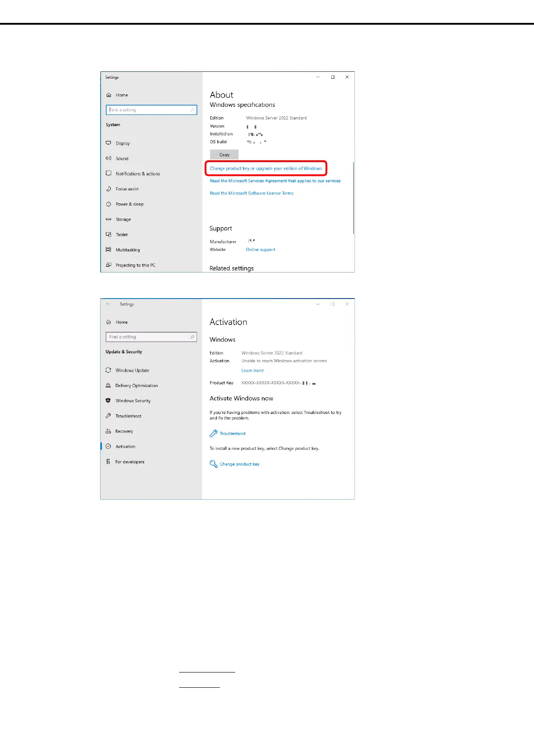Select the Multitasking icon
The height and width of the screenshot is (756, 534).
coord(109,250)
